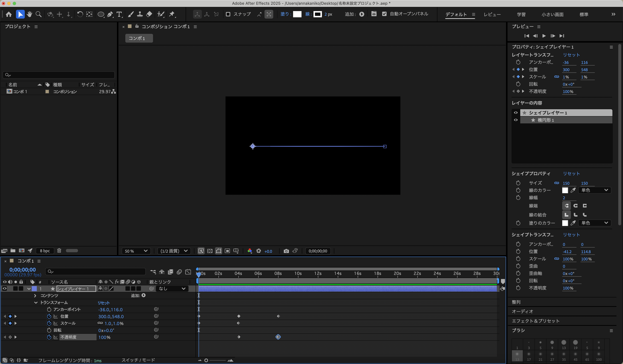Enable the スナップ checkbox
Screen dimensions: 623x364
tap(228, 14)
